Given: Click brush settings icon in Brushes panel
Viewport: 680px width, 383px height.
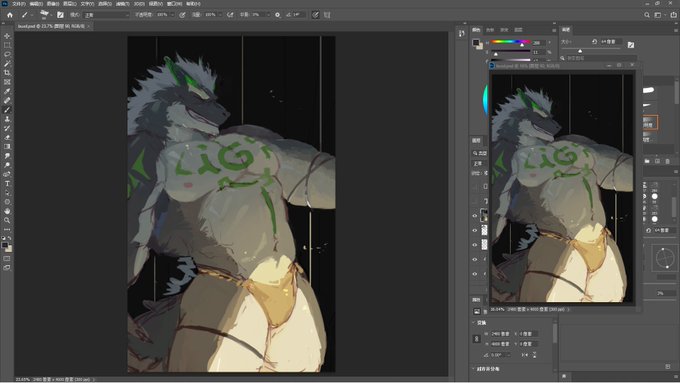Looking at the screenshot, I should coord(631,45).
